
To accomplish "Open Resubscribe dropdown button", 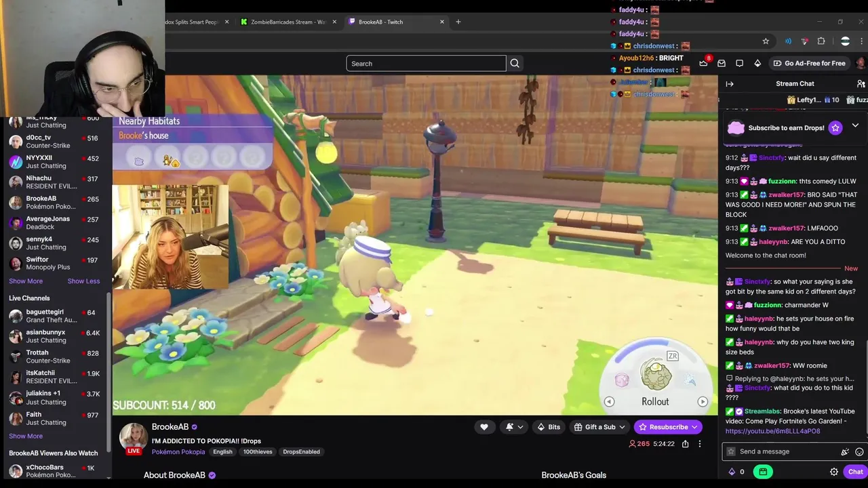I will point(669,427).
